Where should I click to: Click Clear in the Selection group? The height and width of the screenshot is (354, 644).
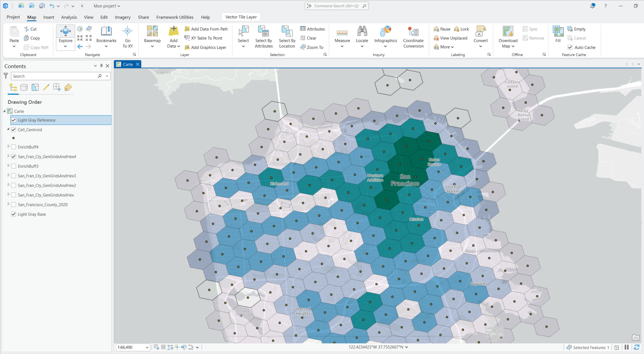point(310,38)
